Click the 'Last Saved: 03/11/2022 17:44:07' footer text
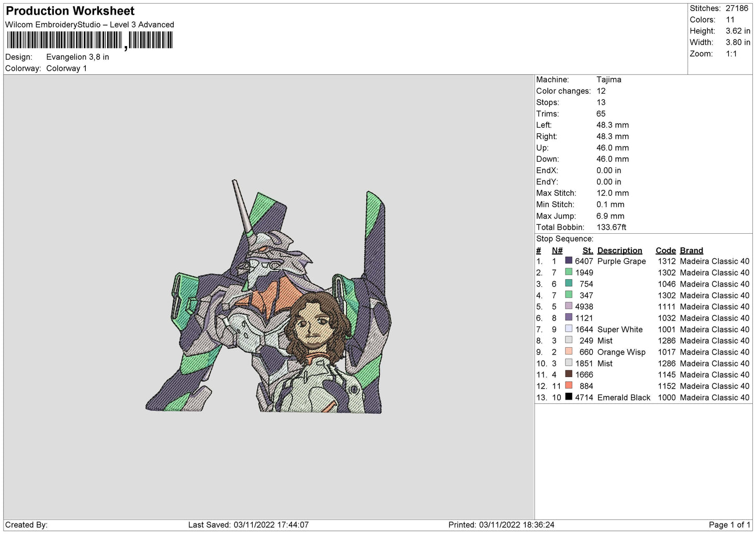Image resolution: width=756 pixels, height=534 pixels. point(249,525)
